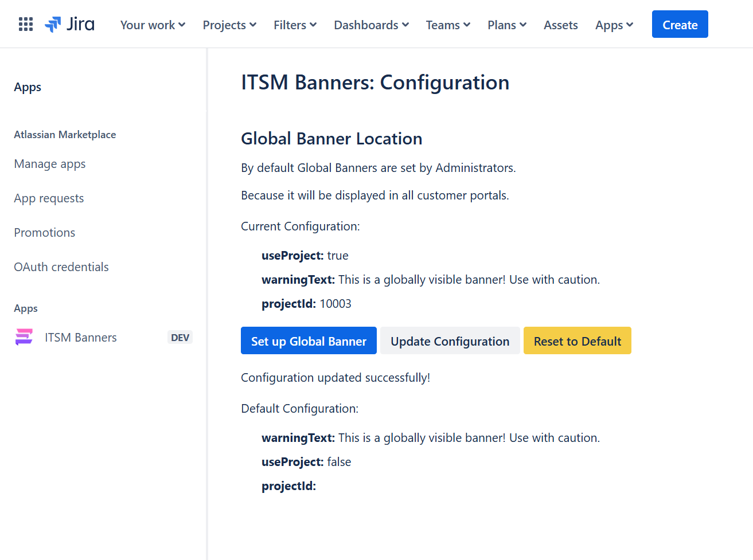753x560 pixels.
Task: Click the Create button
Action: click(x=680, y=24)
